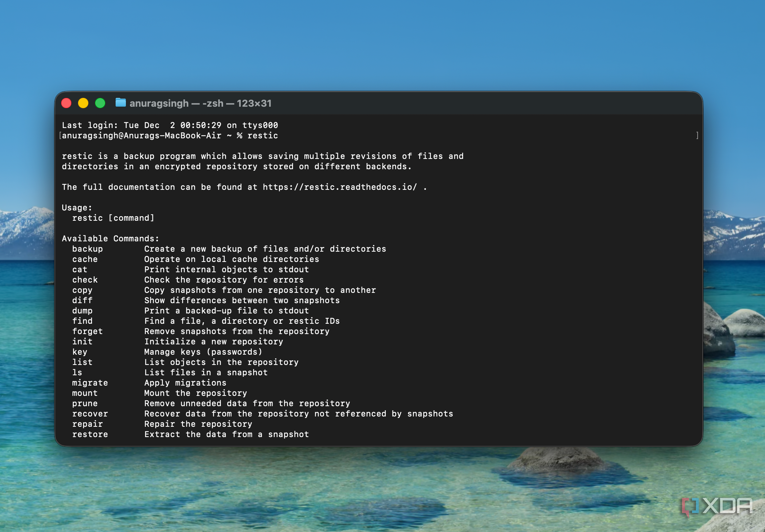The width and height of the screenshot is (765, 532).
Task: Click 'Extract the data from a snapshot' description
Action: [226, 435]
